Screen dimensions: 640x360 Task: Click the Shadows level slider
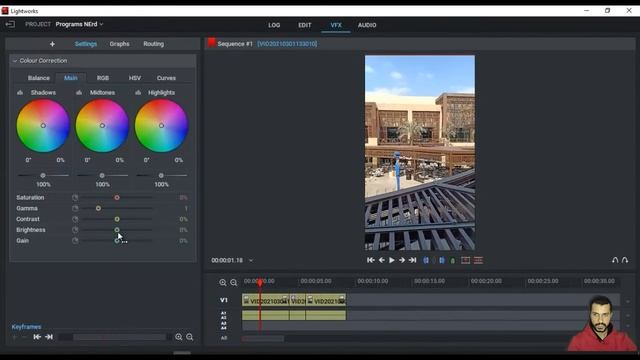43,175
